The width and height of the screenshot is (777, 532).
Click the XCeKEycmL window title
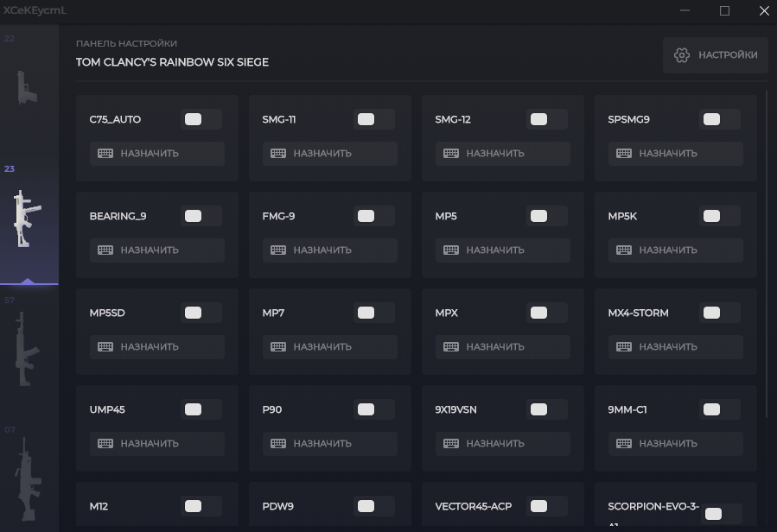(x=35, y=10)
